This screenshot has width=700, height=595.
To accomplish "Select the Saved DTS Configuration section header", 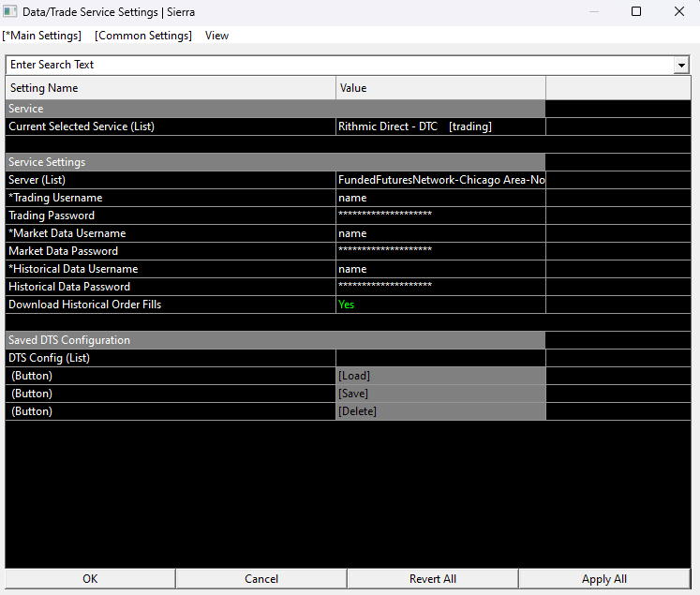I will pos(276,340).
